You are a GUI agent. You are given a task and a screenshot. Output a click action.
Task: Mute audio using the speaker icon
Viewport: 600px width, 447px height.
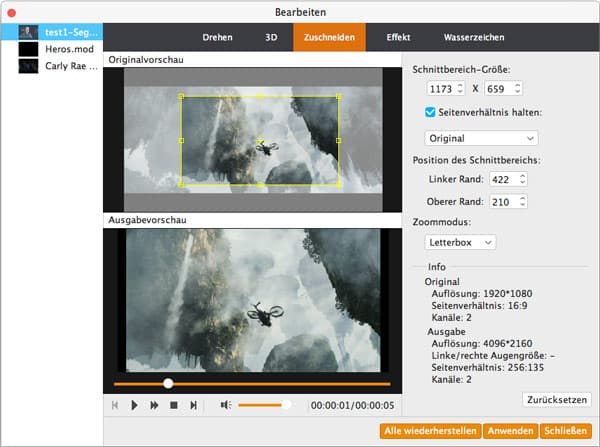tap(226, 405)
